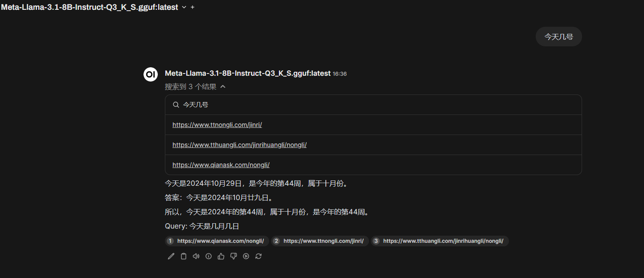Viewport: 644px width, 278px height.
Task: Open citation 3 tthuangli.com chip
Action: coord(439,241)
